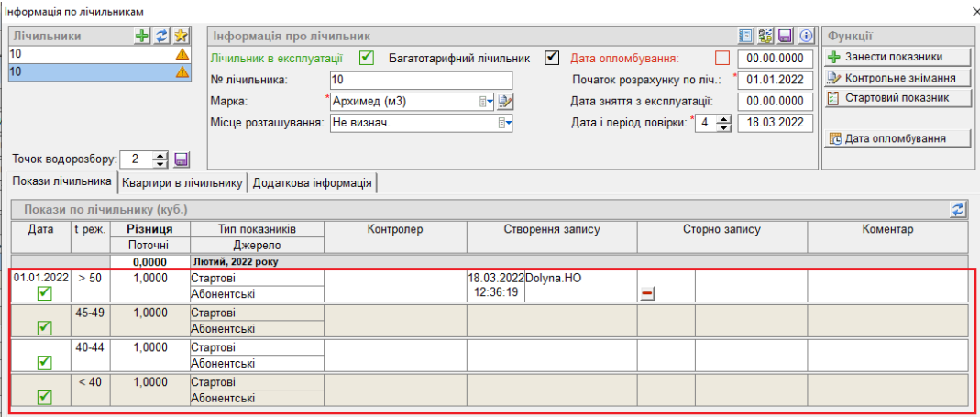Click the red minus icon in Сторно запису column
The image size is (980, 417).
(647, 293)
